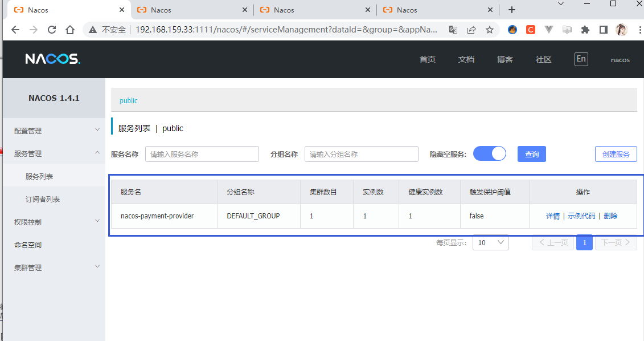The image size is (644, 341).
Task: Switch to the third Nacos tab
Action: tap(315, 10)
